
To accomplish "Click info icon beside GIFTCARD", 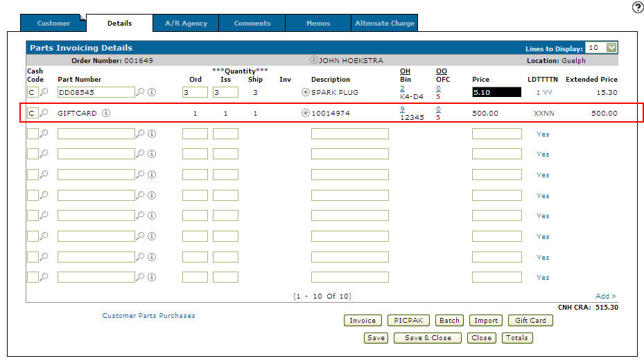I will [x=106, y=112].
